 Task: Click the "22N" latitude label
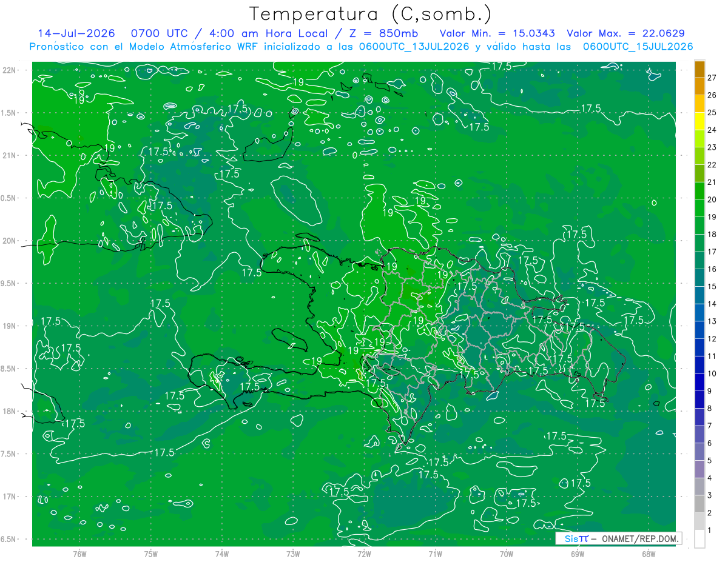coord(9,70)
